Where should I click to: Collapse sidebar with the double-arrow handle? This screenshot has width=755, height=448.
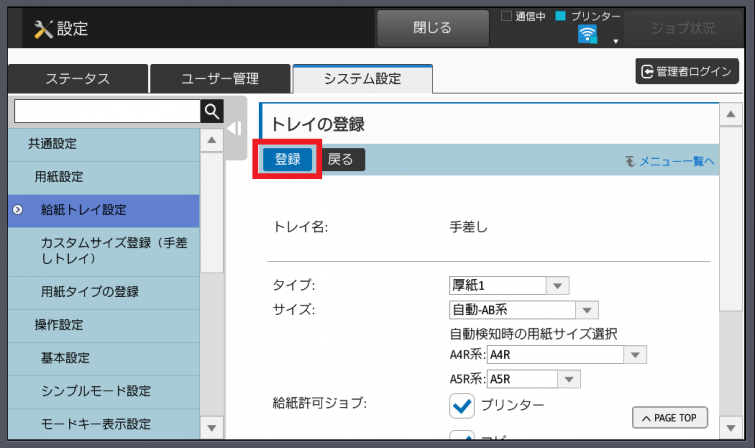tap(235, 129)
